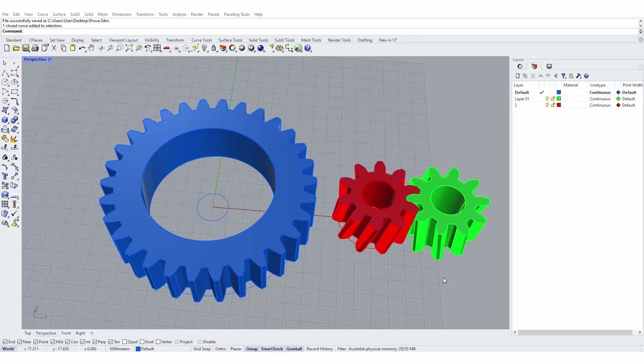Toggle Ortho mode in status bar
Screen dimensions: 644x362
coord(220,349)
